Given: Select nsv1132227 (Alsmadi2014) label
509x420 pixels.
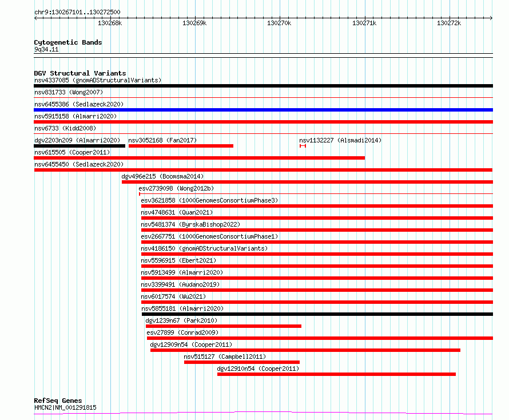Looking at the screenshot, I should (340, 140).
